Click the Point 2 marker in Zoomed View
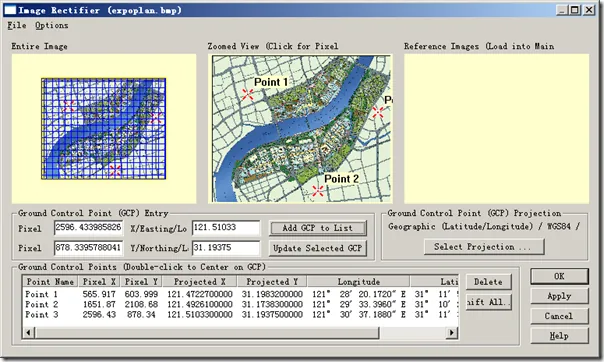This screenshot has height=362, width=604. coord(318,191)
